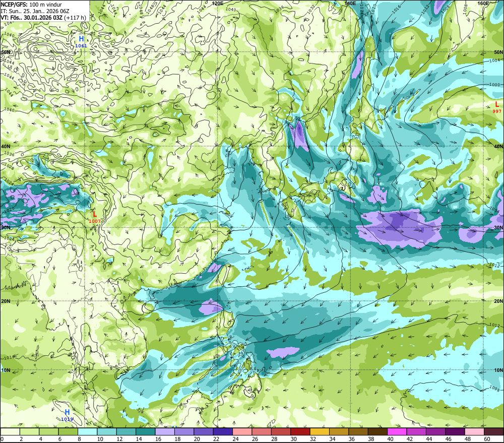Image resolution: width=504 pixels, height=443 pixels.
Task: Pick the golden yellow 32–34 legend swatch
Action: 320,431
